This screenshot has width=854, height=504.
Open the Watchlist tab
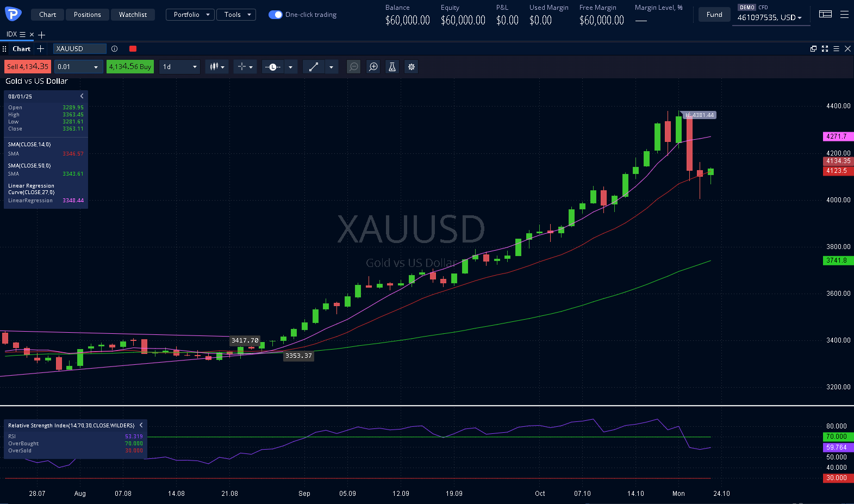[x=133, y=15]
